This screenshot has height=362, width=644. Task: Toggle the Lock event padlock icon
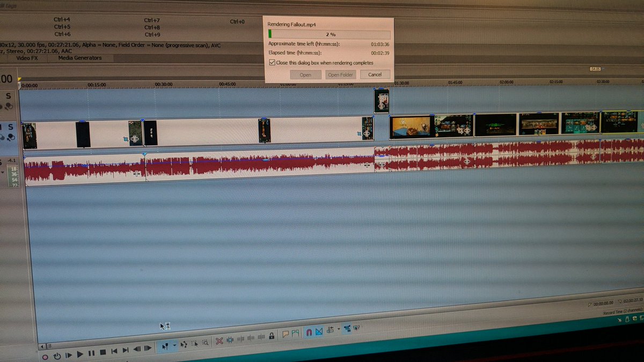tap(272, 336)
